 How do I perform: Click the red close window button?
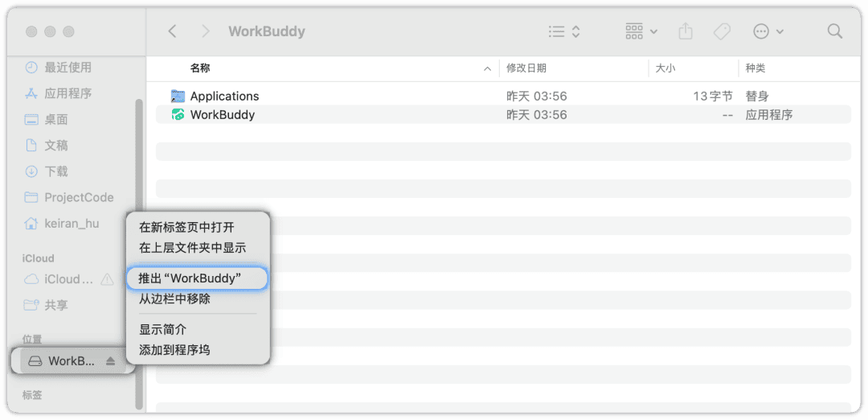[x=31, y=31]
